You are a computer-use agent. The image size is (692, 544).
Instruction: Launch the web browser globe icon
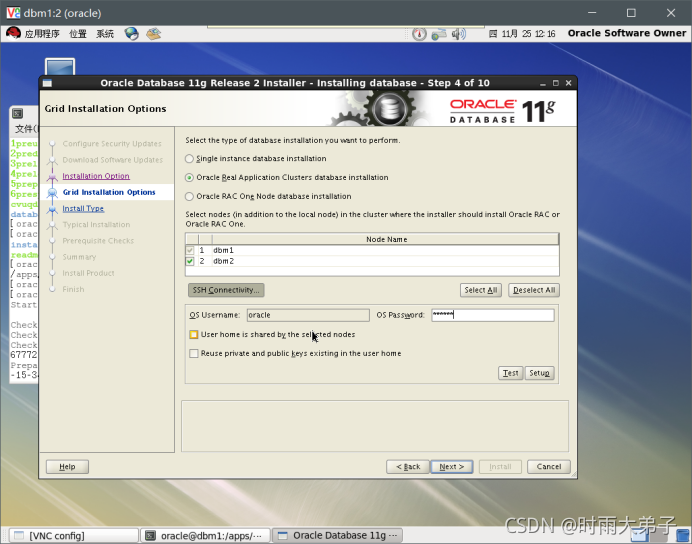coord(131,34)
